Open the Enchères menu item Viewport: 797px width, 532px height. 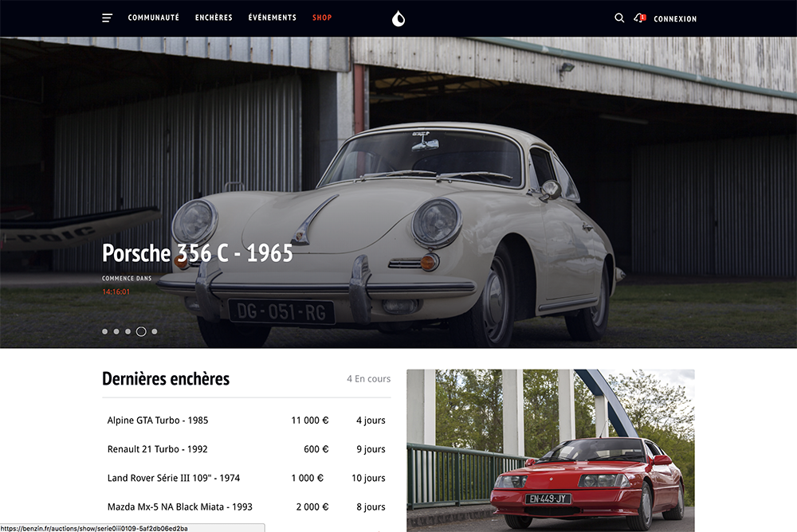click(x=214, y=18)
